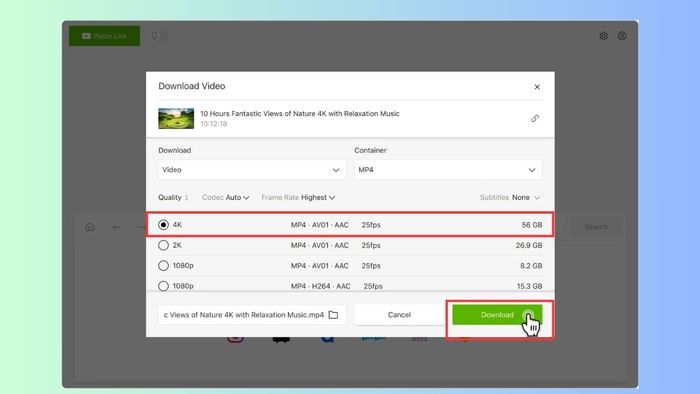Select the 1080p AV01 radio button

click(163, 265)
